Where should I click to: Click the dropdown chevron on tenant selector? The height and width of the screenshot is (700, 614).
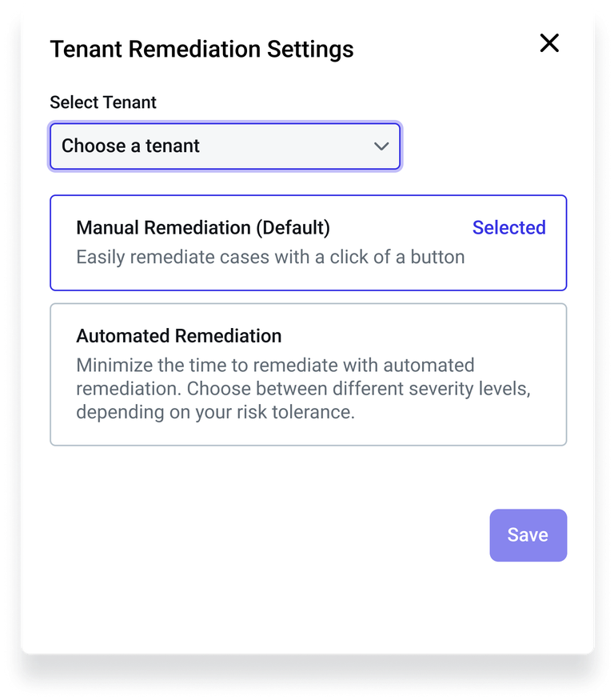pos(381,146)
